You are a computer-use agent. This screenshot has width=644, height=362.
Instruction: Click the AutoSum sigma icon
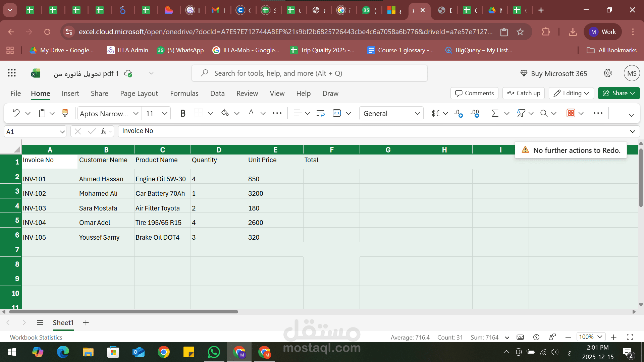coord(495,113)
